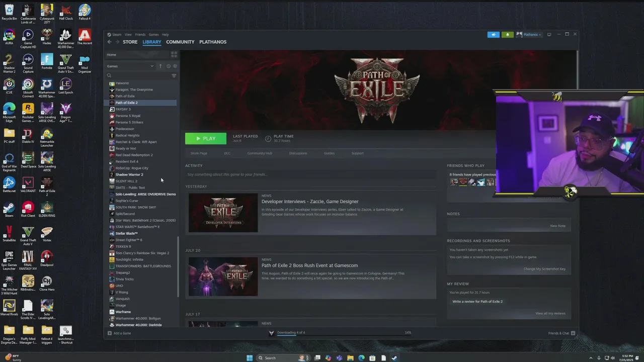
Task: Open the Steam icon in taskbar
Action: [x=394, y=358]
